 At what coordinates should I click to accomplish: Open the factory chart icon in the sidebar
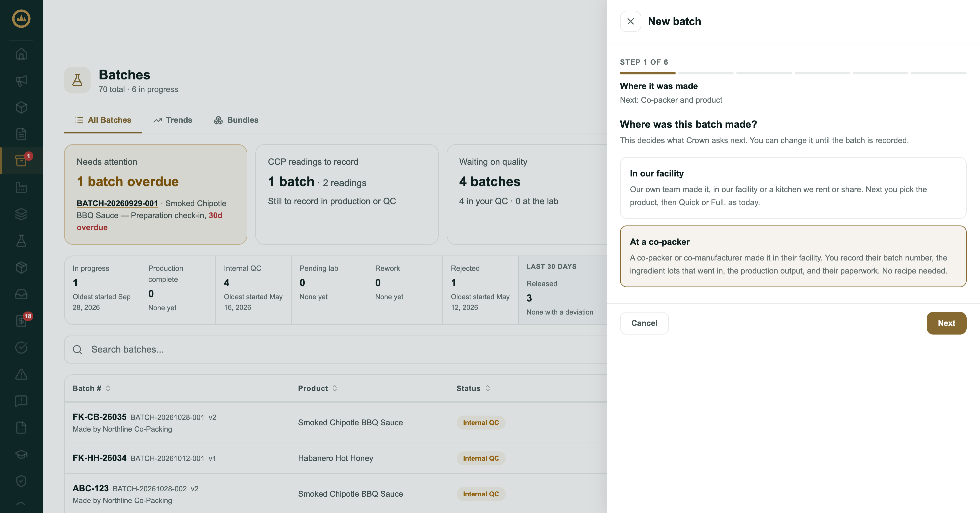click(x=21, y=187)
